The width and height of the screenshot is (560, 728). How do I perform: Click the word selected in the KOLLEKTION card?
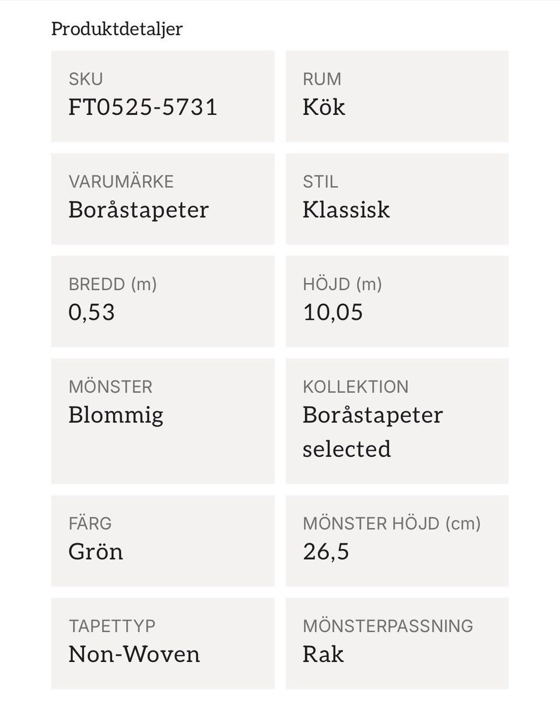coord(346,449)
